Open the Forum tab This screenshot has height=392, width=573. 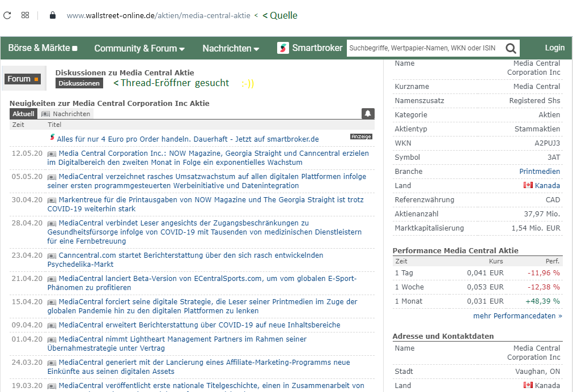23,79
